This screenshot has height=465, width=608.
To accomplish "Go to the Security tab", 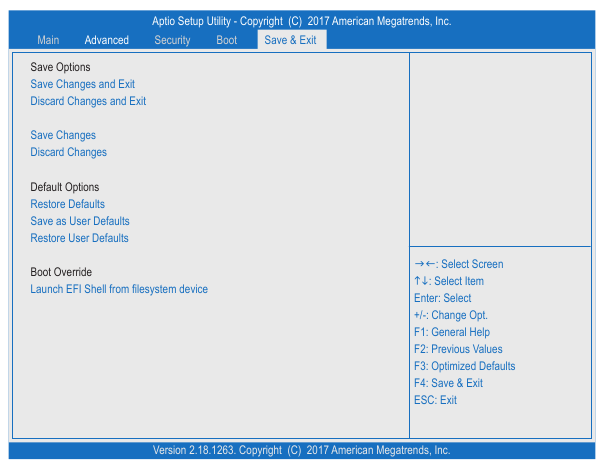I will point(172,40).
